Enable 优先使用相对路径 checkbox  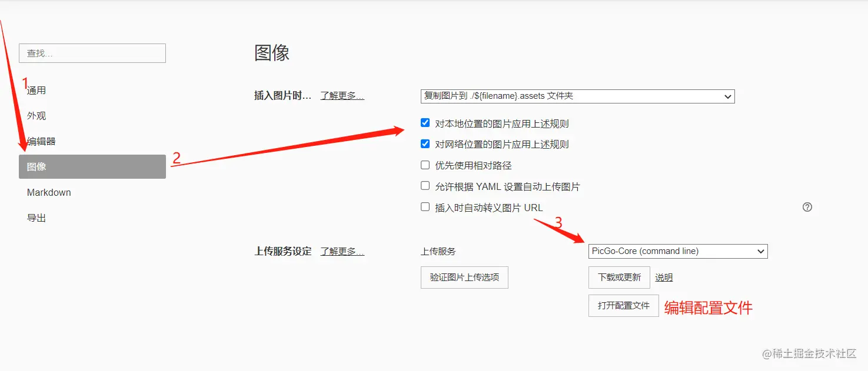pos(425,165)
